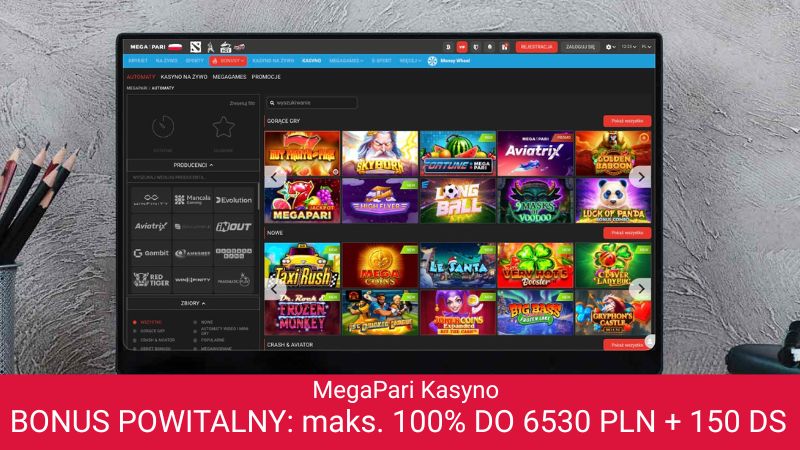Click the Zaloguj się button
Viewport: 800px width, 450px height.
point(580,47)
